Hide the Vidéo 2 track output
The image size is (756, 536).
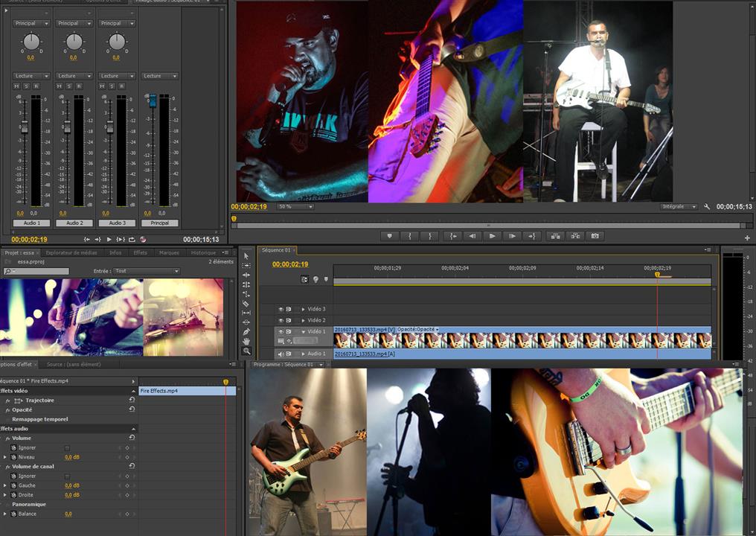pyautogui.click(x=281, y=320)
